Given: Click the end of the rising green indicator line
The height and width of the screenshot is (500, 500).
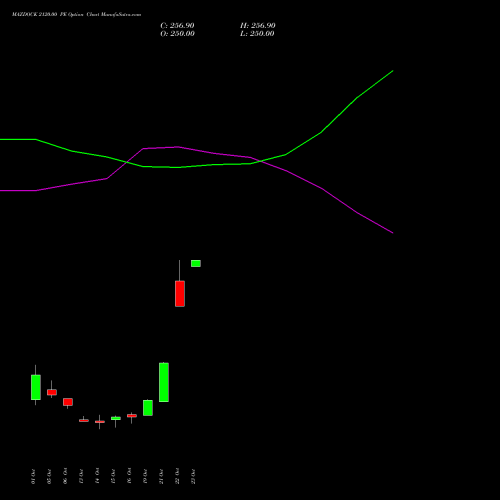Looking at the screenshot, I should 393,71.
